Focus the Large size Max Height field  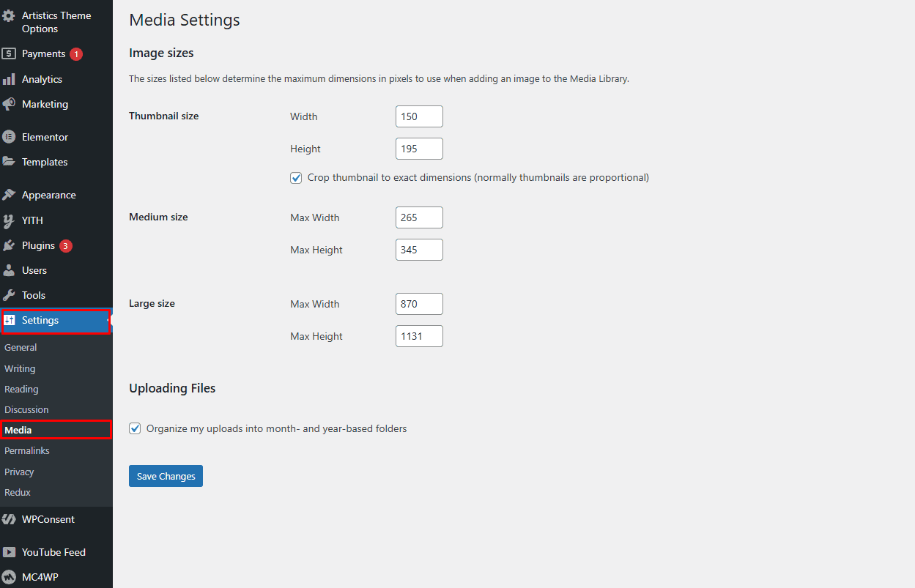click(x=419, y=336)
